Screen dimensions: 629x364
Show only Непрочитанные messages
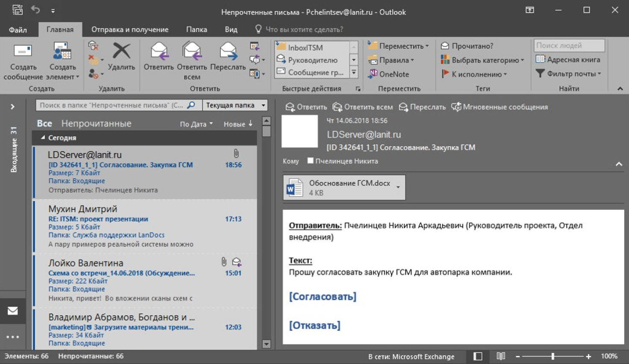click(x=96, y=123)
